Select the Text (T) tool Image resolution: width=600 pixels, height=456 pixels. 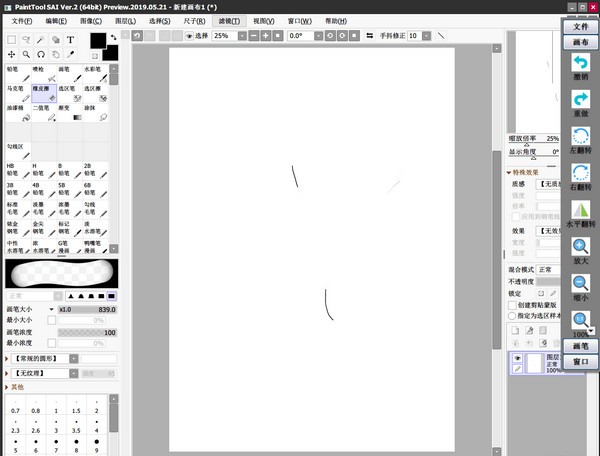click(x=70, y=40)
